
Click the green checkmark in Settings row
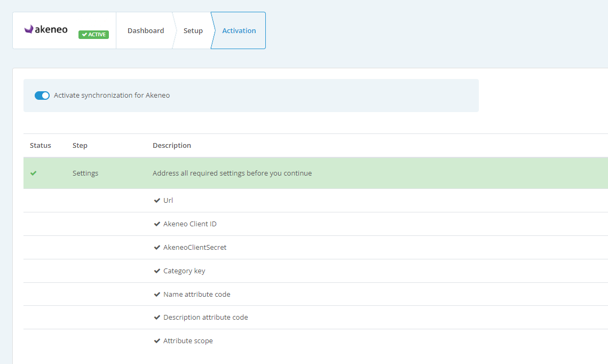click(34, 173)
